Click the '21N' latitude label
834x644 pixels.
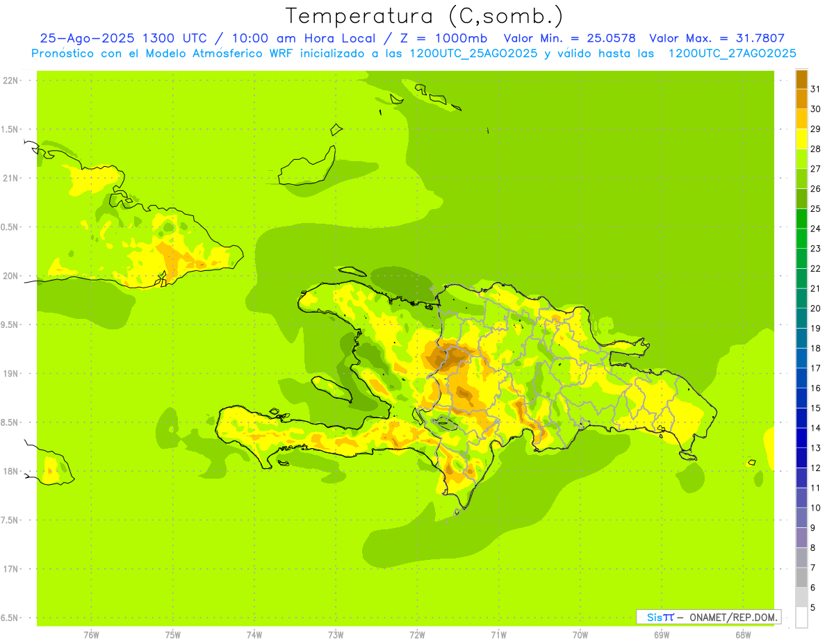pyautogui.click(x=11, y=178)
